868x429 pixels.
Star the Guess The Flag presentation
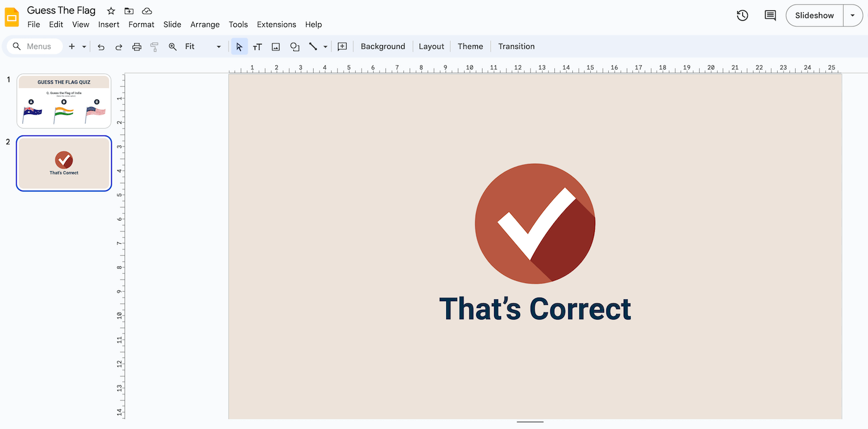pyautogui.click(x=111, y=11)
